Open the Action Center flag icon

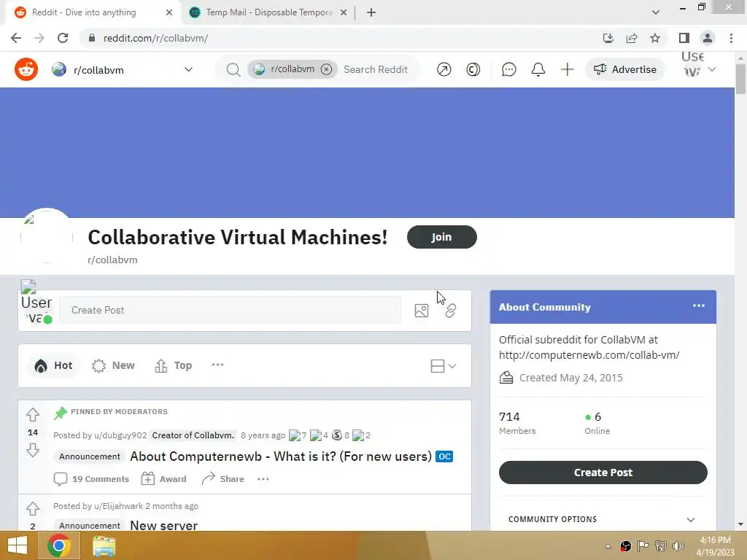point(643,546)
